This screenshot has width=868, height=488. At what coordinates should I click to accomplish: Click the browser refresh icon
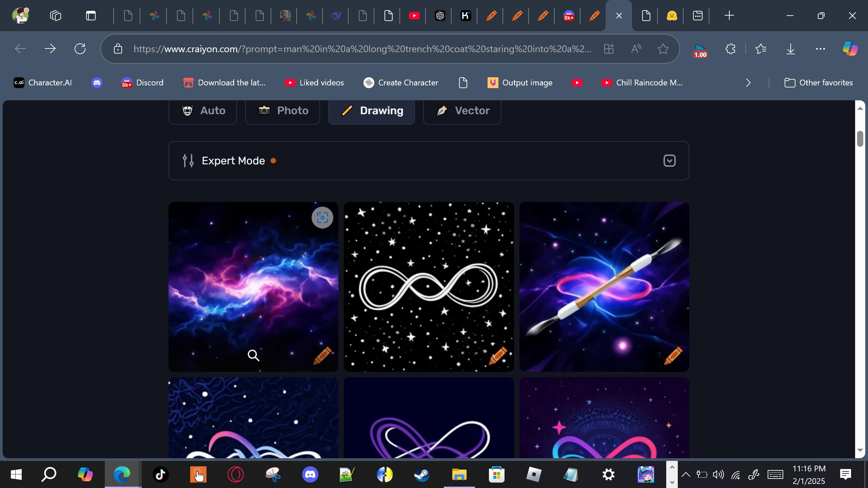click(80, 49)
